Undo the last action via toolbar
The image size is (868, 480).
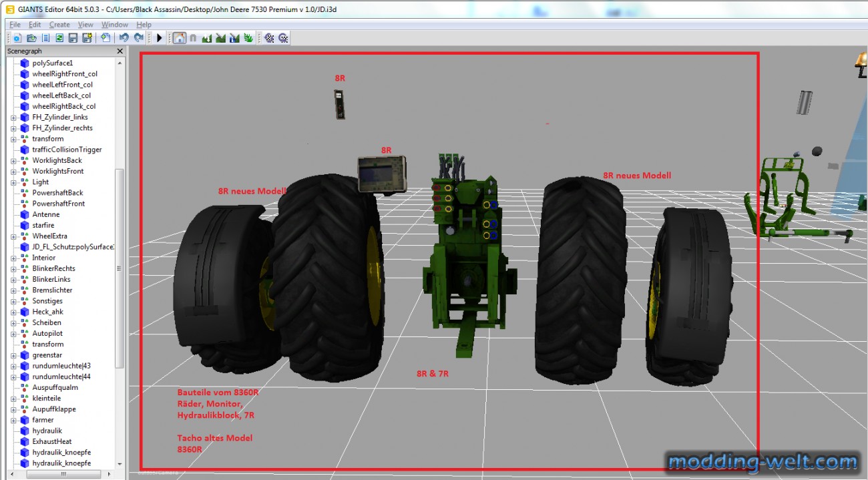124,38
